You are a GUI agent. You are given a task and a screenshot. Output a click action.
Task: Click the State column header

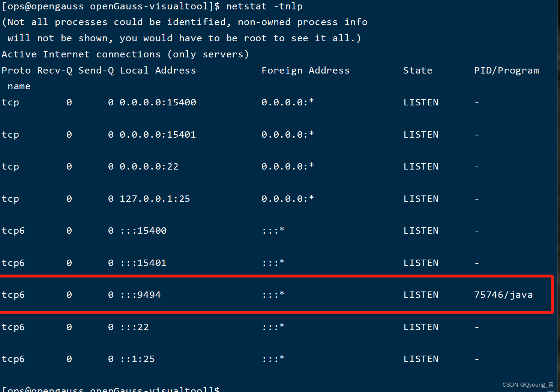(x=417, y=70)
